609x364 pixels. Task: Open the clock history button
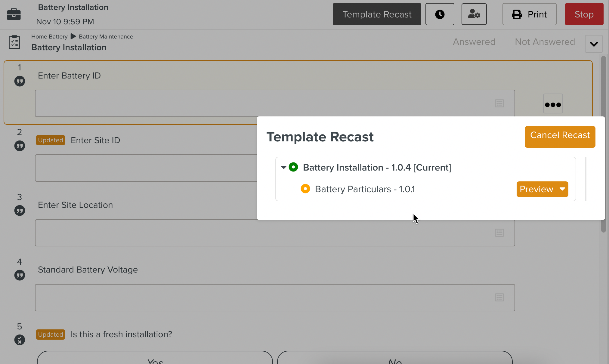tap(440, 14)
